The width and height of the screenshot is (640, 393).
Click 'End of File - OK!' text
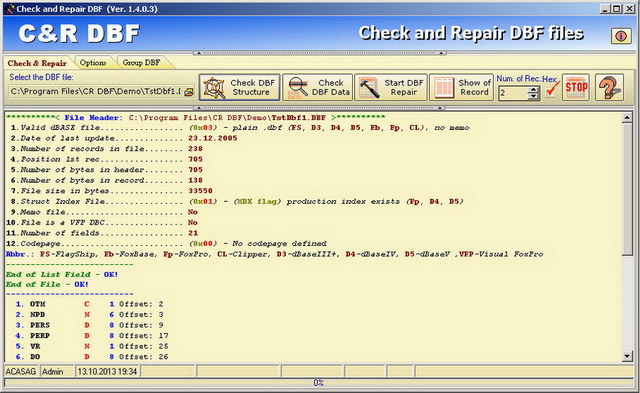click(x=47, y=284)
